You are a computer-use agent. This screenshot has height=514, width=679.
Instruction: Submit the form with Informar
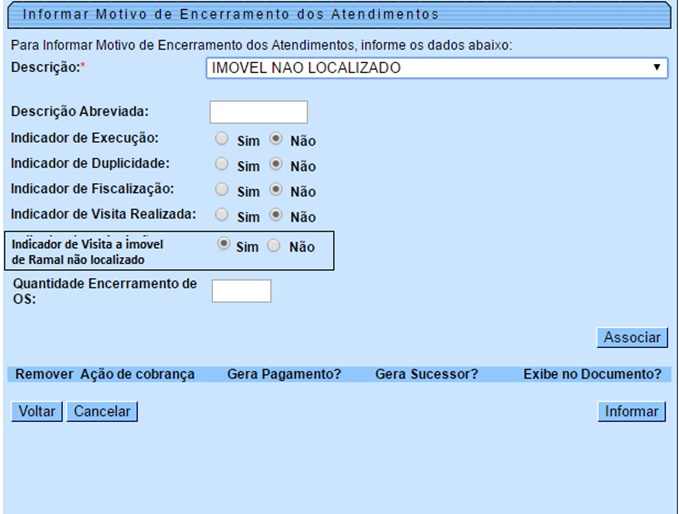(632, 411)
